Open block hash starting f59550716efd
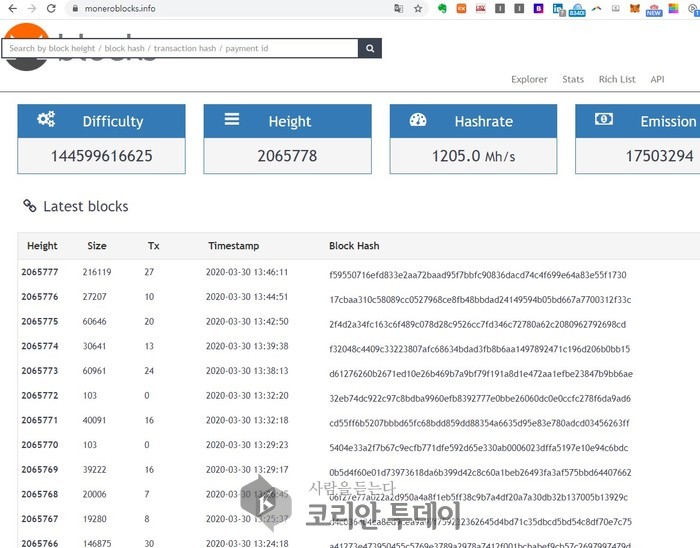Image resolution: width=700 pixels, height=548 pixels. [x=478, y=275]
